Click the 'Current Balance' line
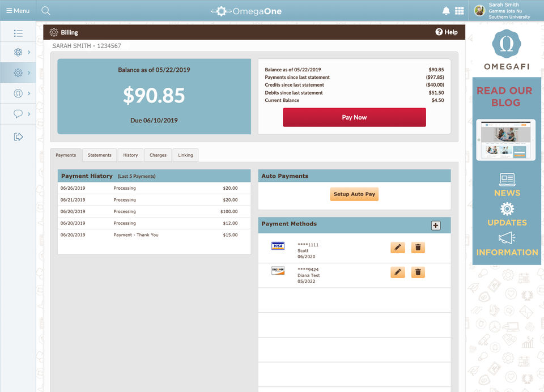 click(x=354, y=100)
